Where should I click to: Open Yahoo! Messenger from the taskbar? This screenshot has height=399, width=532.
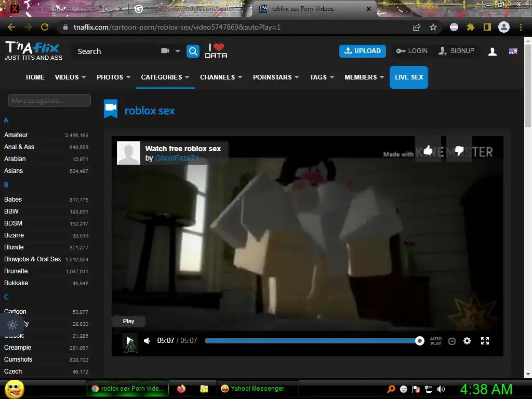tap(258, 389)
